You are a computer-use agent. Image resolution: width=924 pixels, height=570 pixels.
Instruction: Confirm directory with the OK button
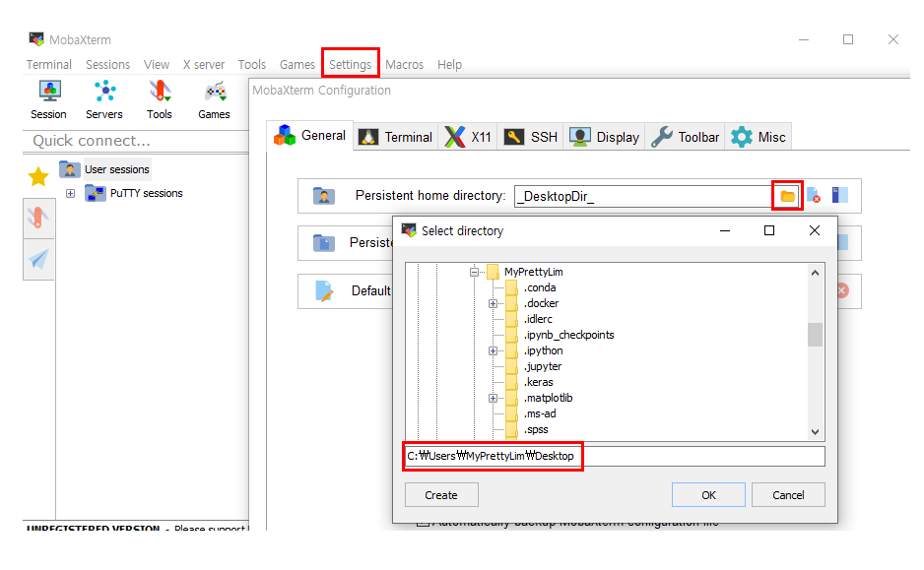click(x=708, y=494)
